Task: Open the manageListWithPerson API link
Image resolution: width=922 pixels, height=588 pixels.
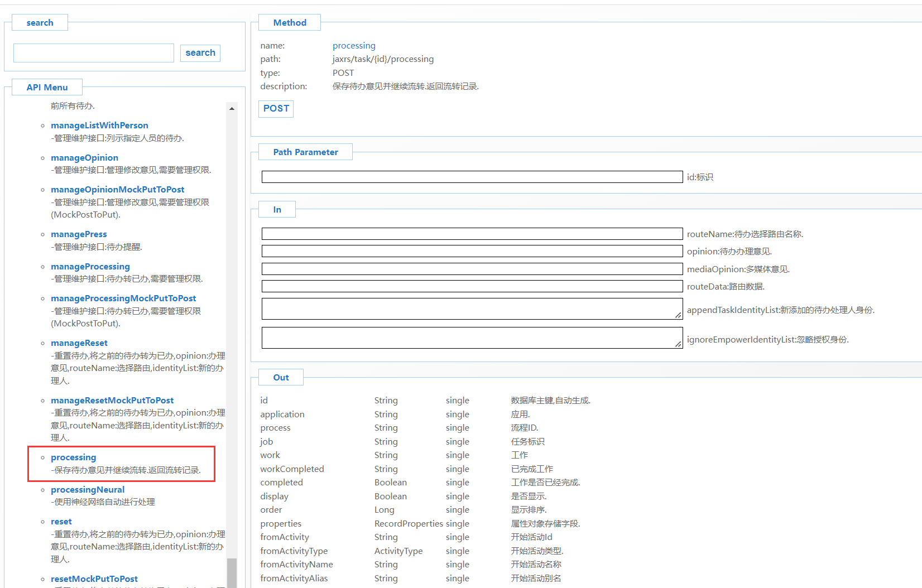Action: [99, 126]
